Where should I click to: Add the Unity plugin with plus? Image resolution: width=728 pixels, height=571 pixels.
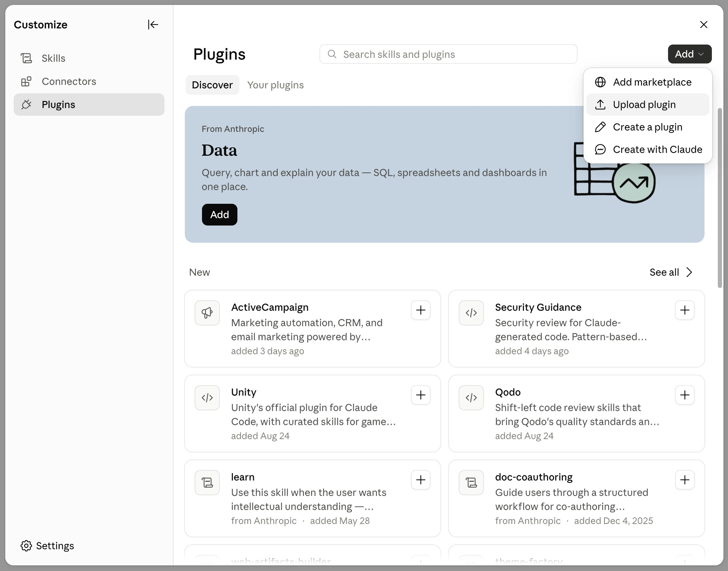pos(421,395)
